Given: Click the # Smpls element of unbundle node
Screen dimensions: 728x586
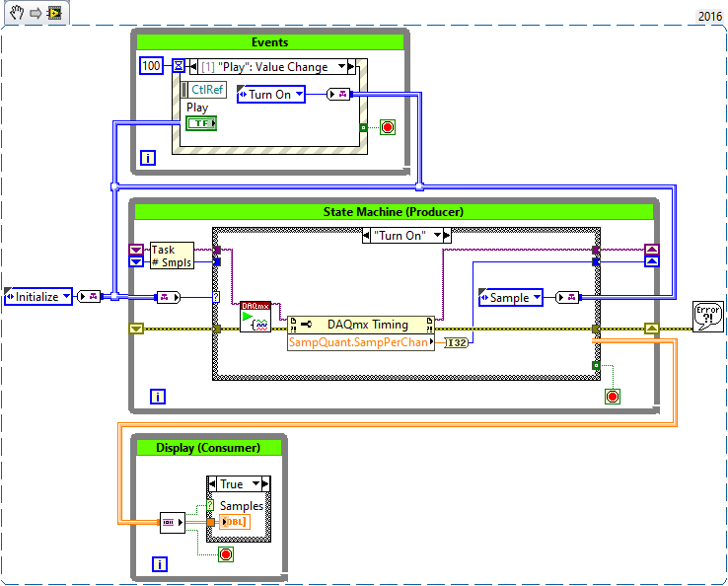Looking at the screenshot, I should (x=172, y=262).
